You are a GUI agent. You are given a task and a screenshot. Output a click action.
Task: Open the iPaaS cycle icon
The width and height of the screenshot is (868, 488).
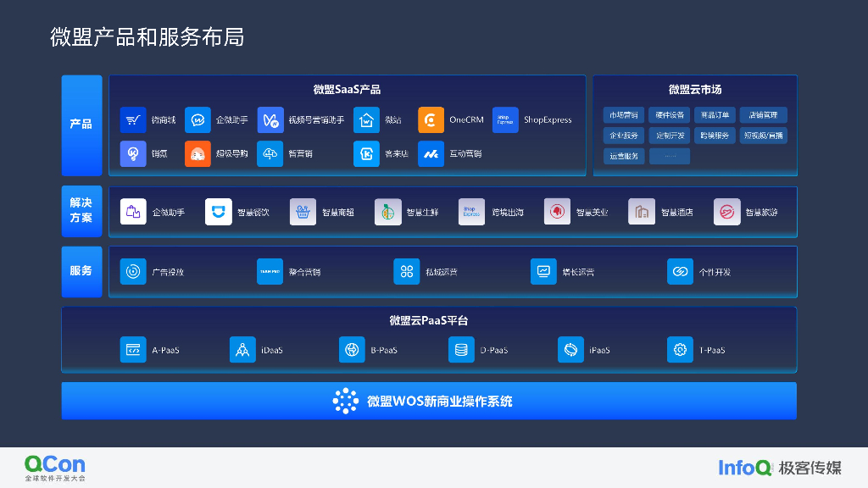point(570,350)
